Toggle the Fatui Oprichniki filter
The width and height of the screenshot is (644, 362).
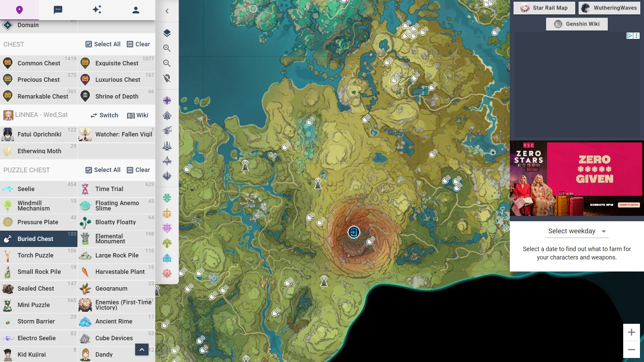tap(39, 134)
